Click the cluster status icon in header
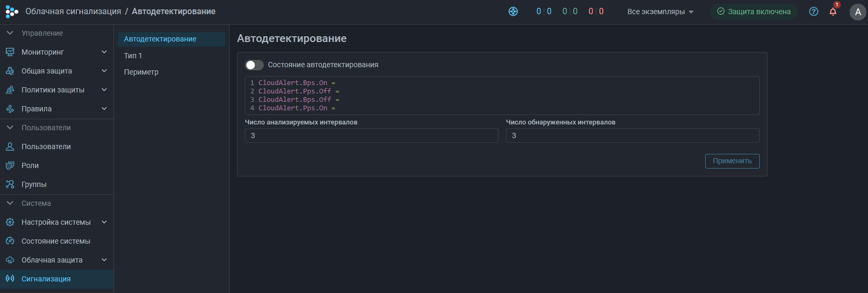Screen dimensions: 868x293 [513, 12]
